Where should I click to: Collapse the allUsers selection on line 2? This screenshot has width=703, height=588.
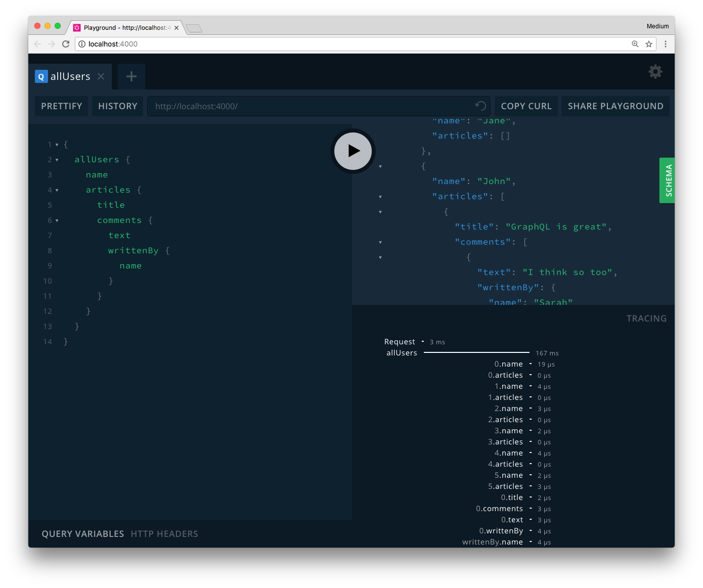pyautogui.click(x=57, y=159)
